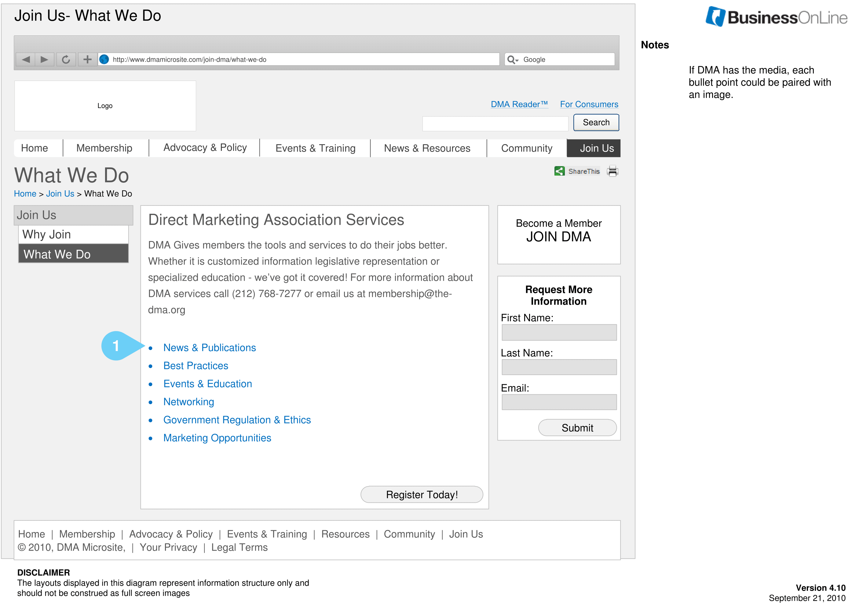
Task: Click the Join Us sidebar header
Action: 74,215
